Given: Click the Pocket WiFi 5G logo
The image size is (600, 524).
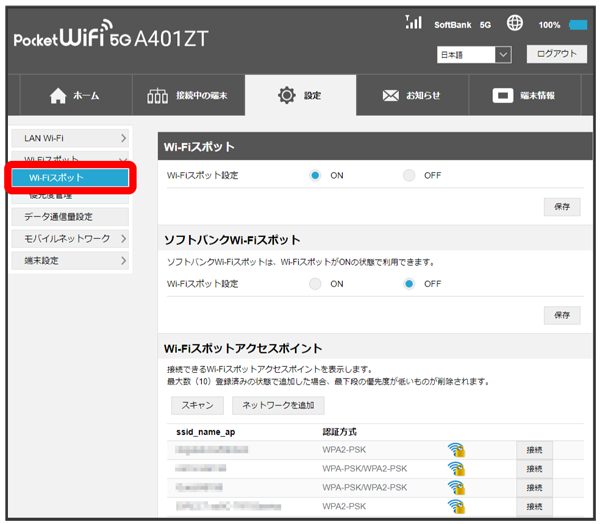Looking at the screenshot, I should pyautogui.click(x=112, y=40).
